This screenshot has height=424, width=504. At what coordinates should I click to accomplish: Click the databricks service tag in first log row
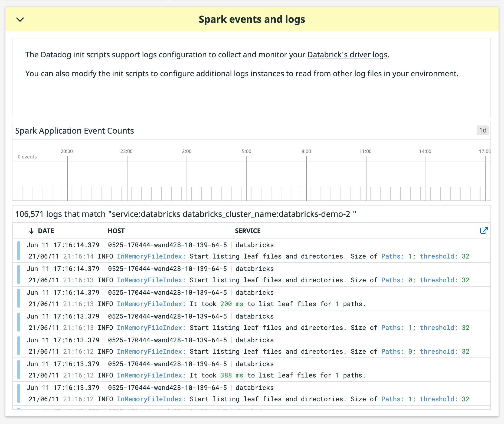pyautogui.click(x=254, y=245)
